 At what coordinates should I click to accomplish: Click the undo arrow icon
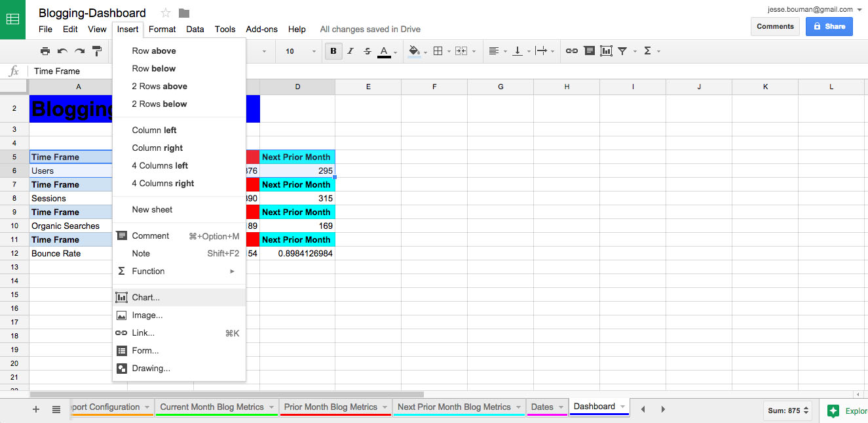coord(62,51)
